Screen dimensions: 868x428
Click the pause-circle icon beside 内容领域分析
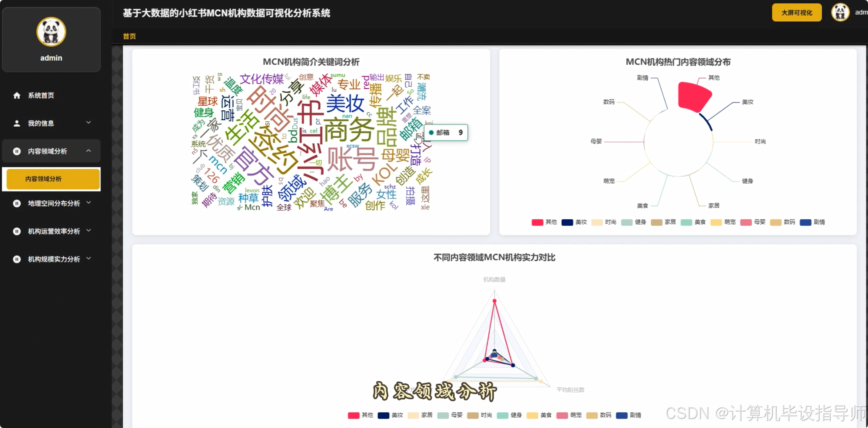(17, 151)
